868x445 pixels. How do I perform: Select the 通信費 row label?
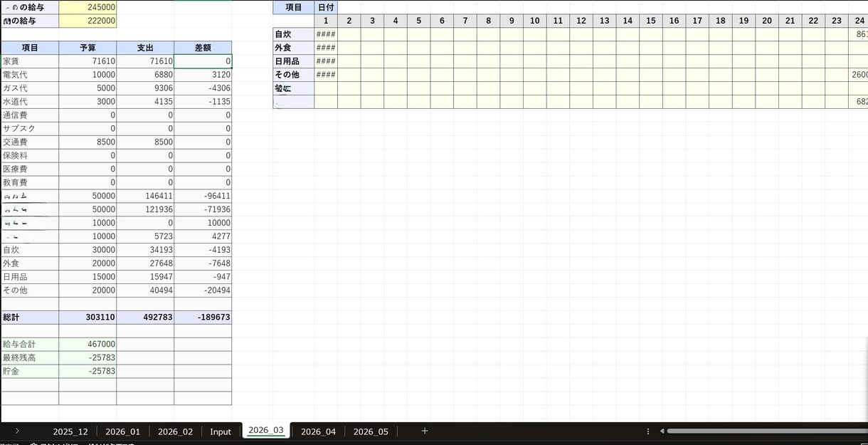(30, 115)
